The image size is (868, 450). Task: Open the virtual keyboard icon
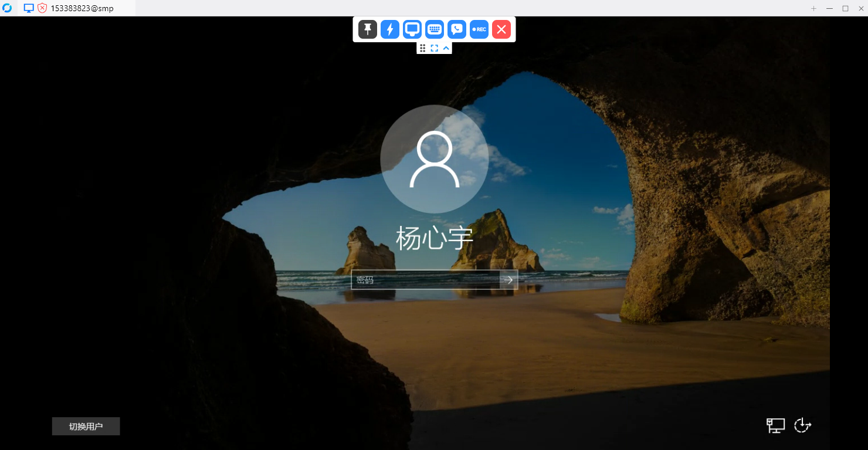pos(435,29)
